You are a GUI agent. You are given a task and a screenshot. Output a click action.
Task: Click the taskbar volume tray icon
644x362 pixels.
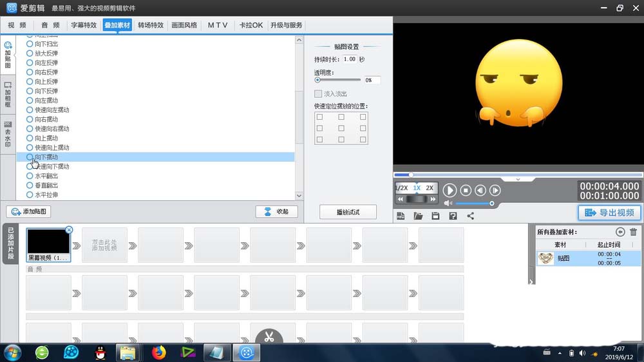582,353
